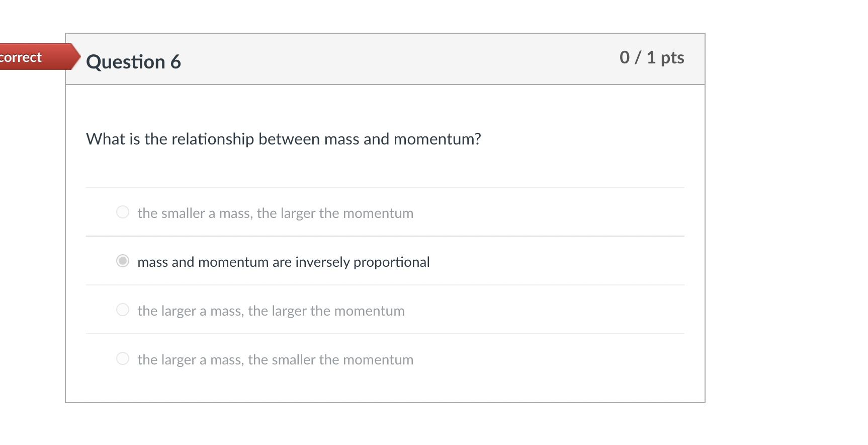Click the selected 'inversely proportional' radio button

pyautogui.click(x=123, y=261)
